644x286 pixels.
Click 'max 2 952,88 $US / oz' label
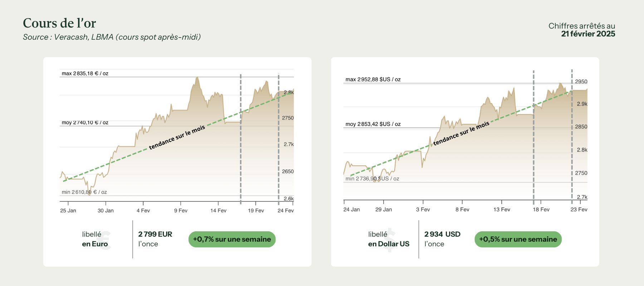pyautogui.click(x=373, y=79)
